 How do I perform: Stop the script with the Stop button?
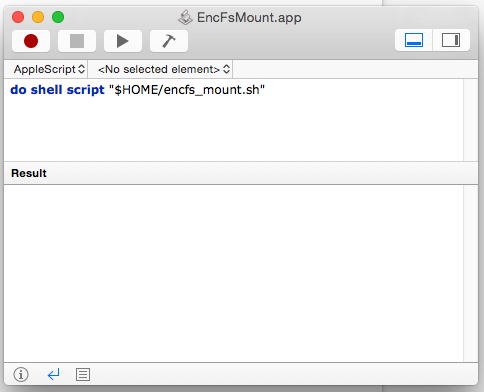coord(77,41)
